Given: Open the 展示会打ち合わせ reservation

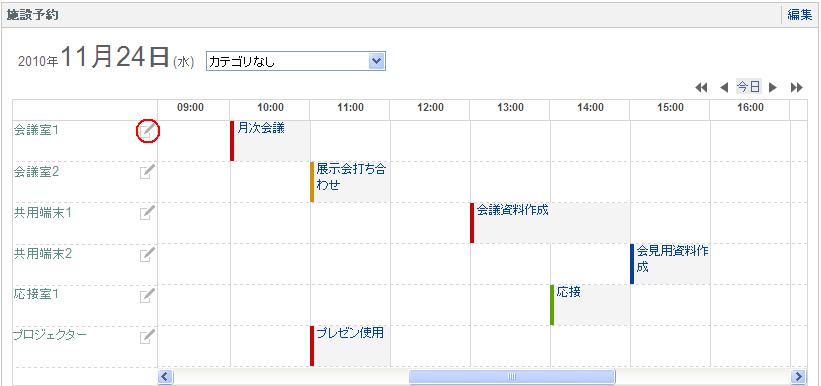Looking at the screenshot, I should click(351, 177).
